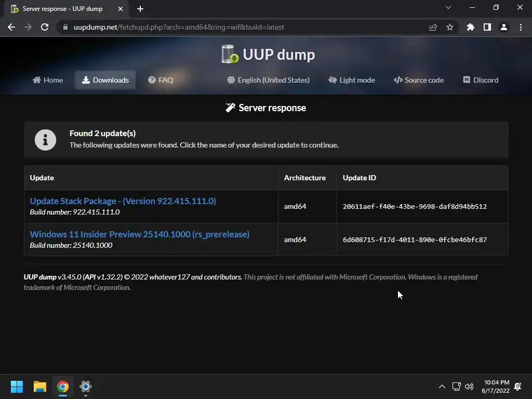Open Settings from the taskbar
This screenshot has height=399, width=532.
[x=86, y=387]
